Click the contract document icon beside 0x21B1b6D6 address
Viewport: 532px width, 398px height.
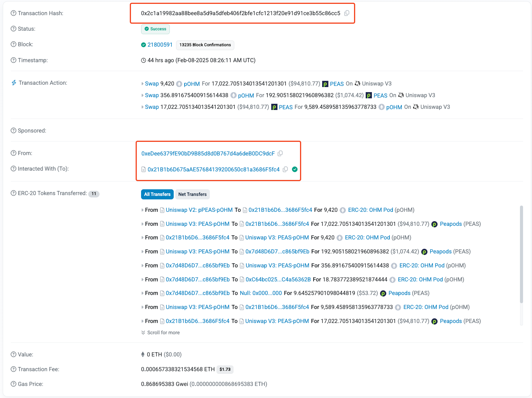tap(143, 169)
